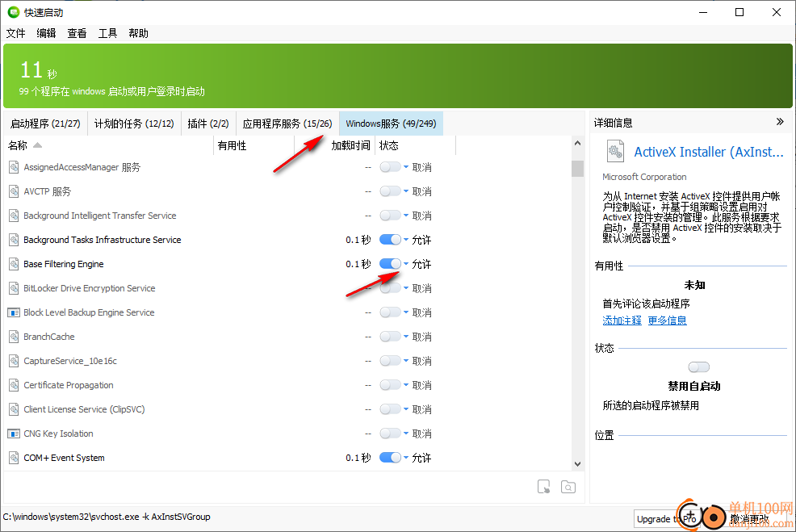
Task: Click the Client License Service icon
Action: (x=14, y=409)
